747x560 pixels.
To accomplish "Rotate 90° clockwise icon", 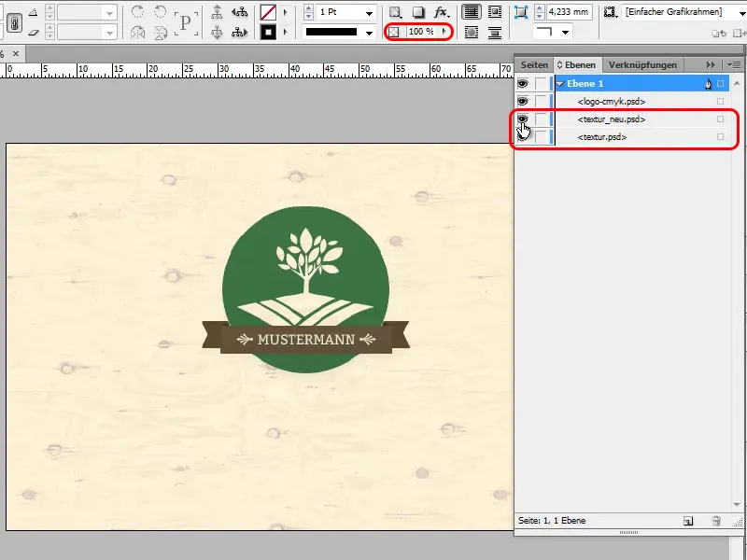I will (137, 12).
